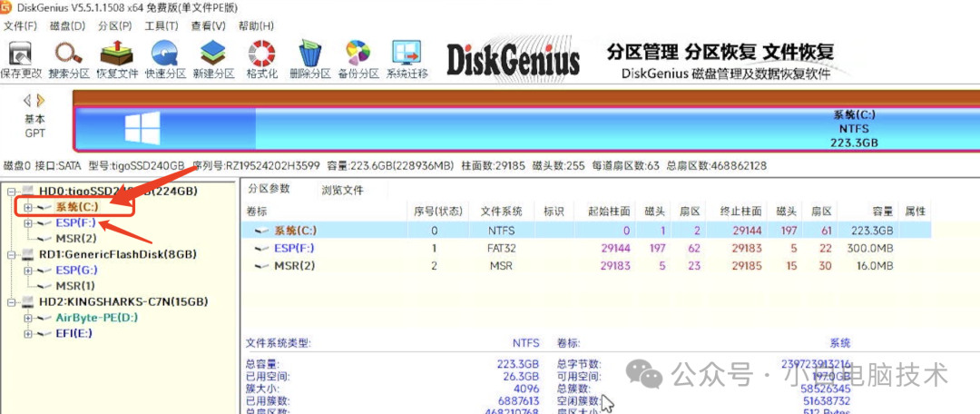Screen dimensions: 980x414
Task: Click the 16.0MB capacity cell
Action: [875, 266]
